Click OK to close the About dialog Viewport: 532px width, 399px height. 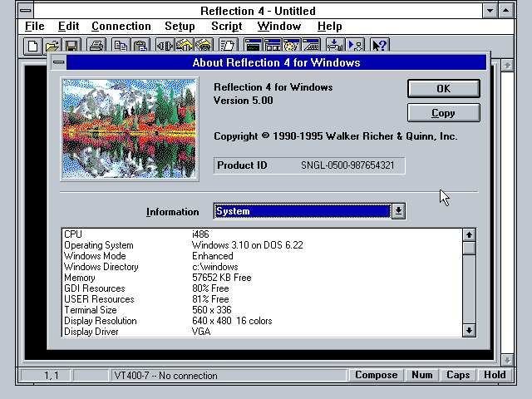point(443,89)
